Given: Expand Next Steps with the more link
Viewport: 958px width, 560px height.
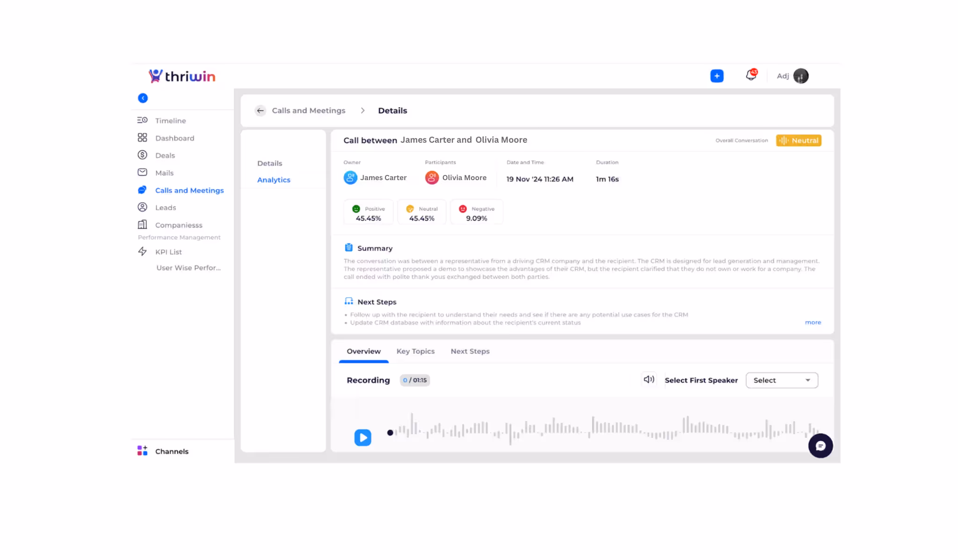Looking at the screenshot, I should pos(813,322).
